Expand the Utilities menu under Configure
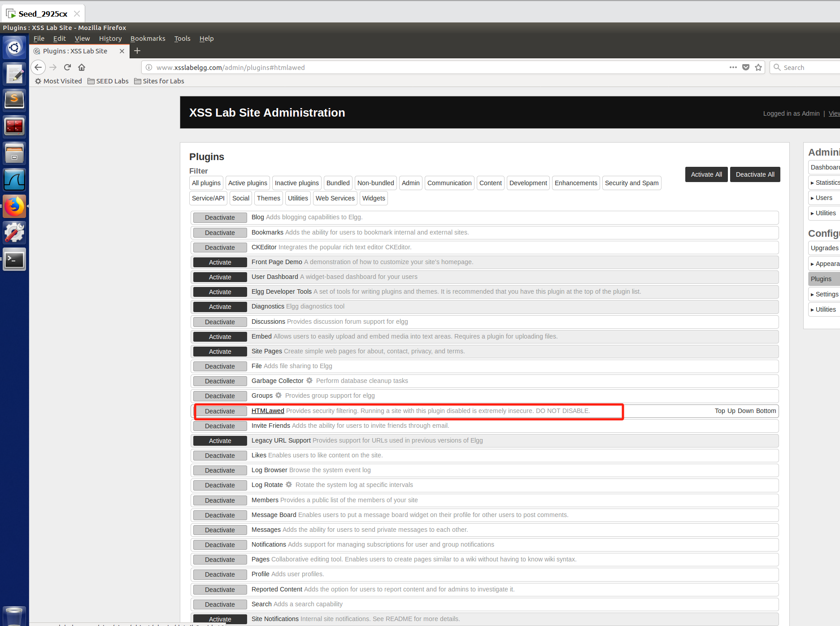Screen dimensions: 840x626 click(x=824, y=309)
